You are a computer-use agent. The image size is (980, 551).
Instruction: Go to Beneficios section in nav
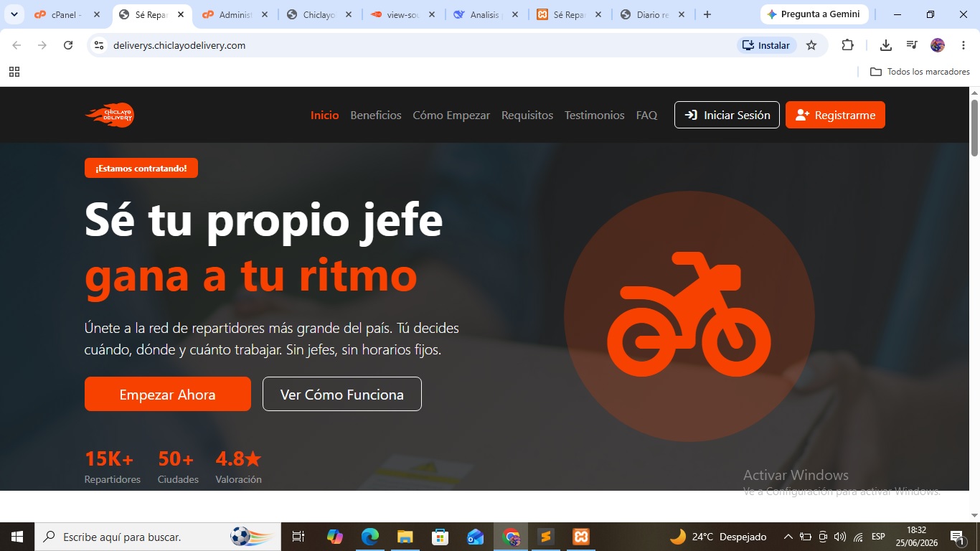click(x=376, y=115)
